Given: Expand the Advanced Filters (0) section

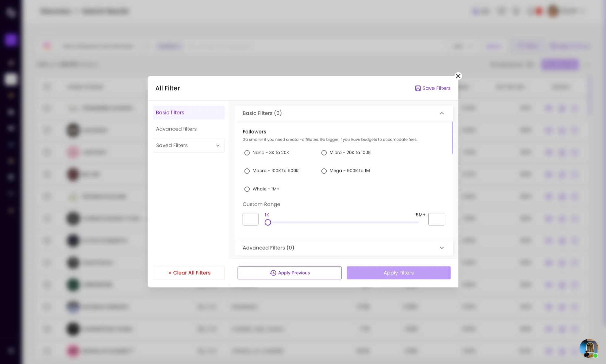Looking at the screenshot, I should (x=441, y=248).
